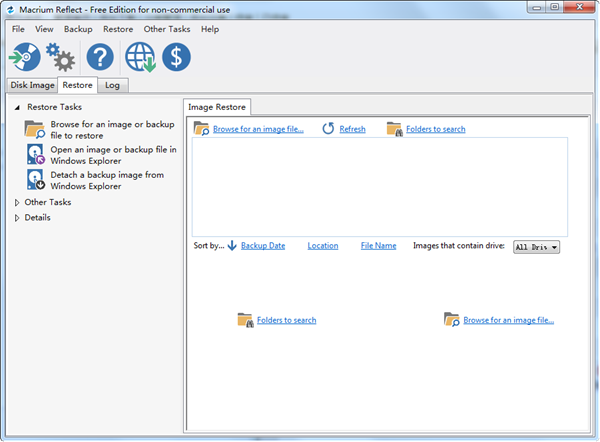Screen dimensions: 600x442
Task: Click the Restore Tasks heading text
Action: pos(54,107)
